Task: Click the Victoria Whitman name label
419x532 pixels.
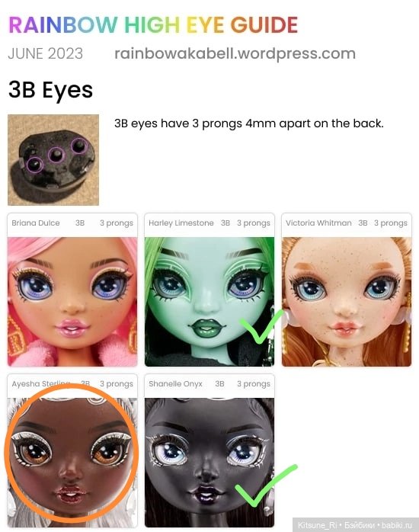Action: click(x=318, y=223)
